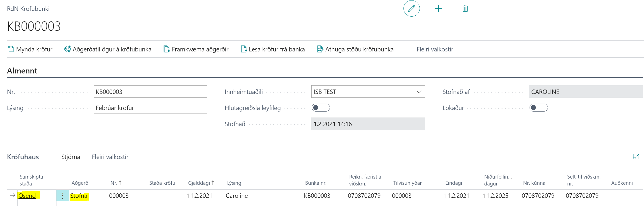Toggle Hlutagreiðsla leyfileg switch

321,108
